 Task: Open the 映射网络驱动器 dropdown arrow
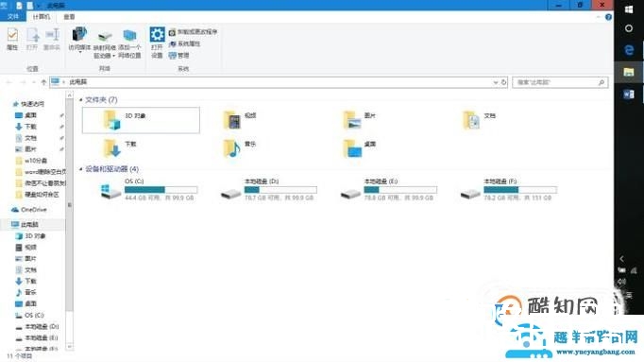(x=113, y=56)
